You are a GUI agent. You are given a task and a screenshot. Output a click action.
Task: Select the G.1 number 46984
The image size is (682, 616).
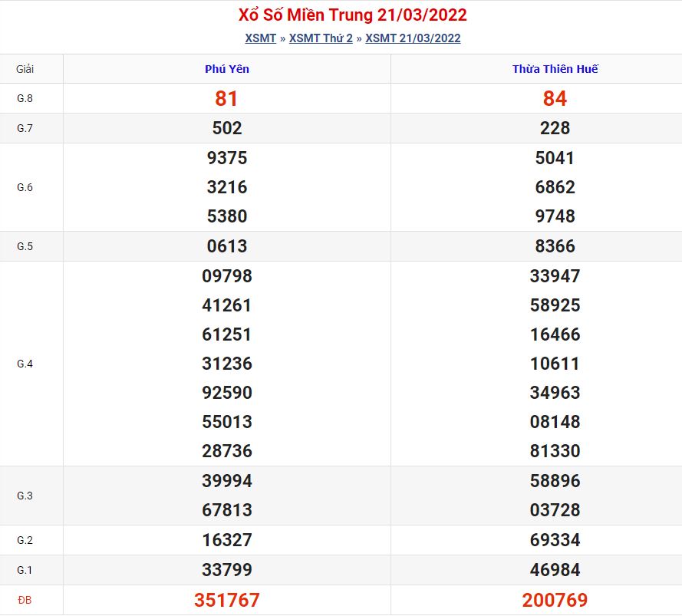click(x=555, y=570)
